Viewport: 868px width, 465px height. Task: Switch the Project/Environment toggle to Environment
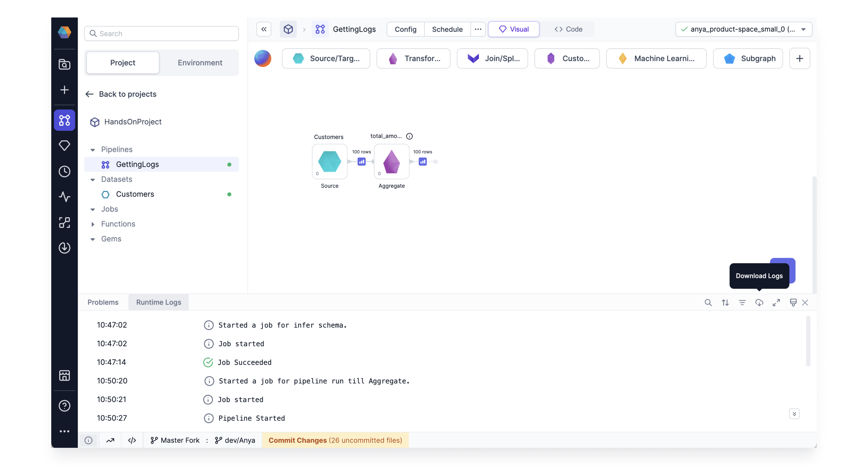200,62
